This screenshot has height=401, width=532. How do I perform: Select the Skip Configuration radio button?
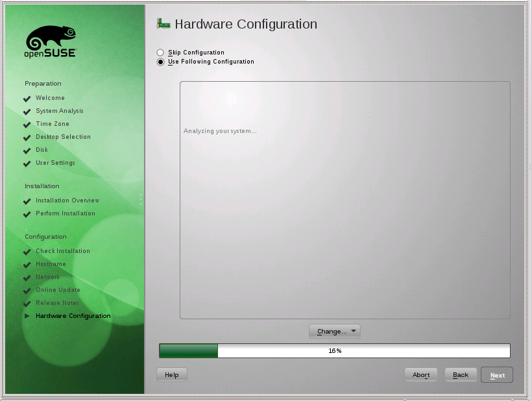160,53
